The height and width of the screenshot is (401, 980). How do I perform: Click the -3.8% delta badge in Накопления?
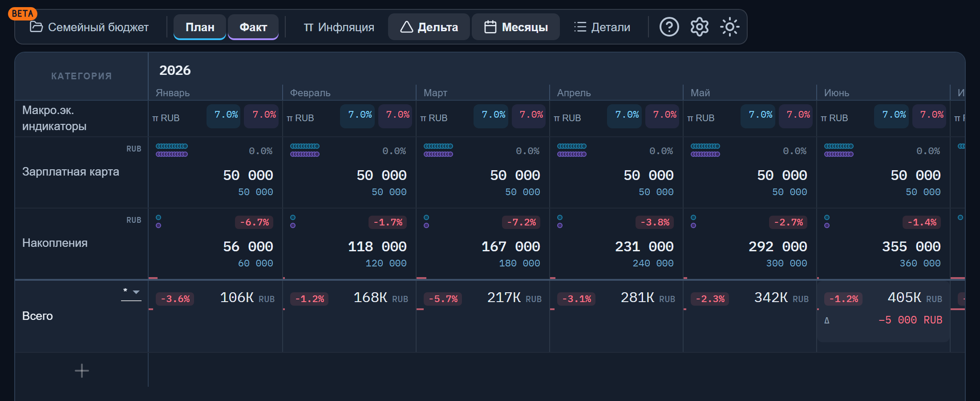pos(655,222)
